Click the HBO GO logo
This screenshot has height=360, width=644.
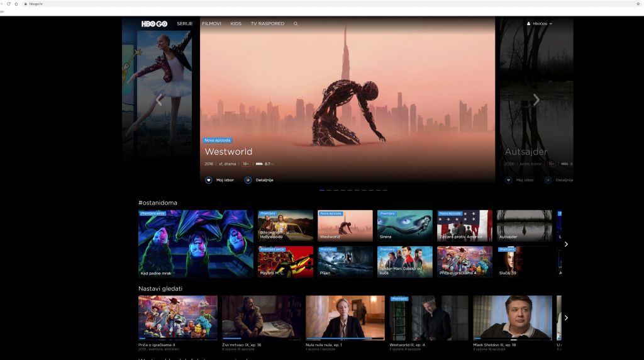pos(154,23)
